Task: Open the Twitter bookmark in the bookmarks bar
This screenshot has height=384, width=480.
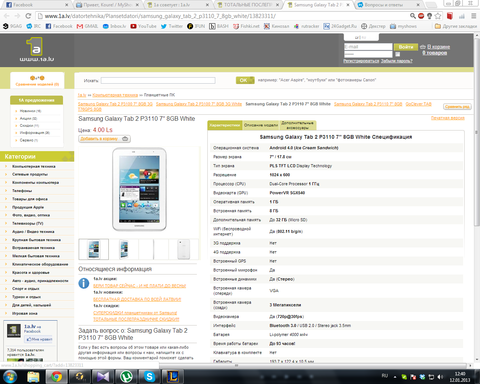Action: (x=171, y=26)
